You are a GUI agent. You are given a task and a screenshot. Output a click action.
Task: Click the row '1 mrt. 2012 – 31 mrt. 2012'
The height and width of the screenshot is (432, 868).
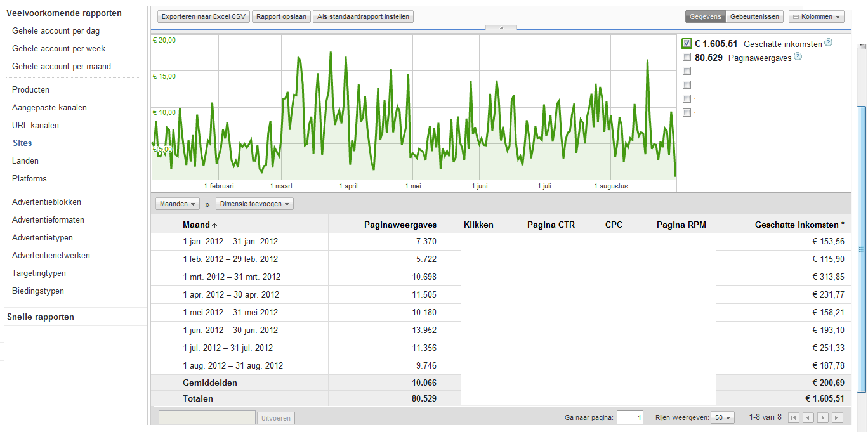tap(501, 277)
